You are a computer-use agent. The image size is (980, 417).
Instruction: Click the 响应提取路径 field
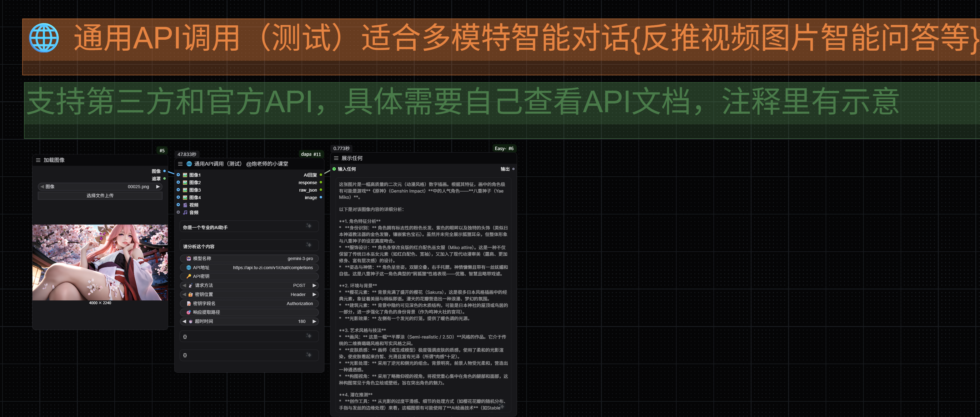tap(249, 312)
